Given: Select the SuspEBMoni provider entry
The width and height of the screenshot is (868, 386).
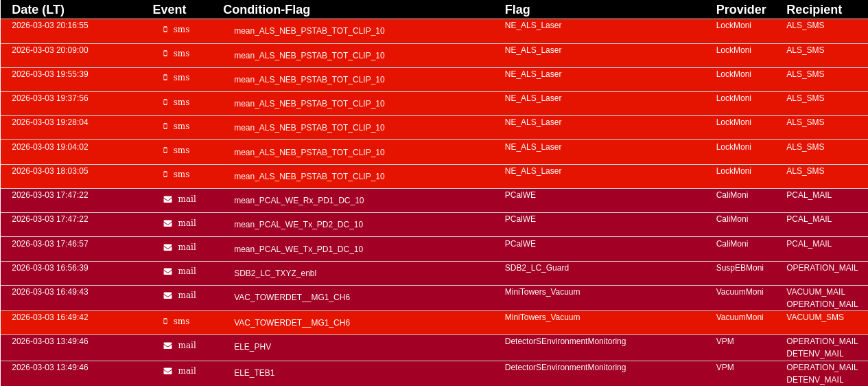Looking at the screenshot, I should pos(740,268).
